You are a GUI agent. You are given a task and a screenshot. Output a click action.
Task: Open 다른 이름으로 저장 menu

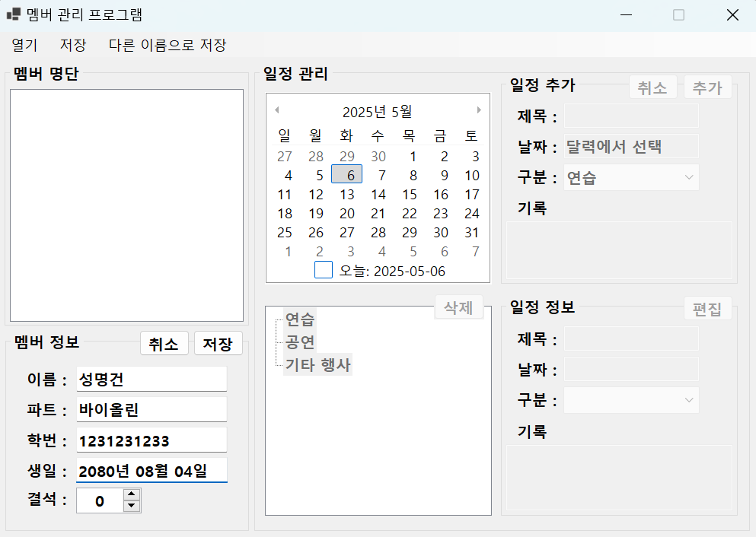pyautogui.click(x=167, y=45)
